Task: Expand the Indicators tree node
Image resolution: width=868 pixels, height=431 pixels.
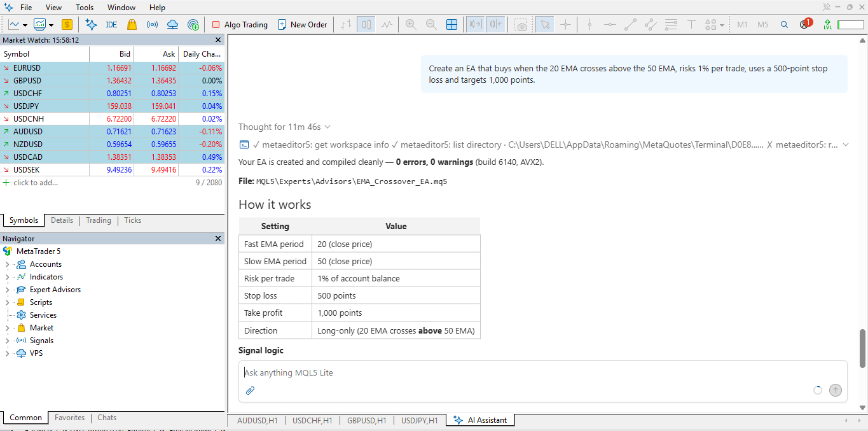Action: pyautogui.click(x=7, y=277)
